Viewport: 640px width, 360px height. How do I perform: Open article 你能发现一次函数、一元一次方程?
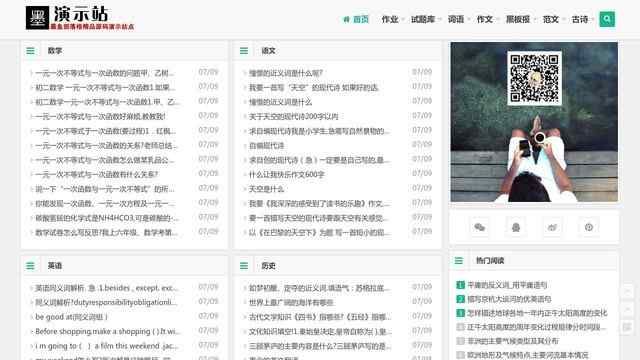104,204
